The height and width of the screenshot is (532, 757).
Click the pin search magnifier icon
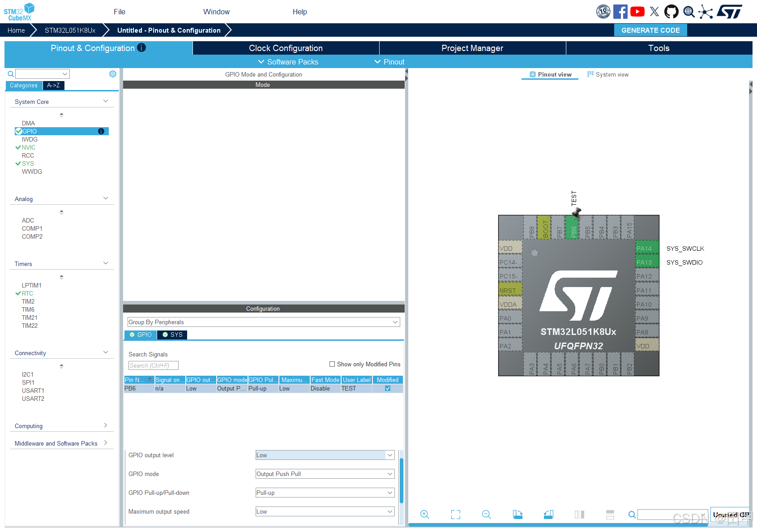coord(632,515)
